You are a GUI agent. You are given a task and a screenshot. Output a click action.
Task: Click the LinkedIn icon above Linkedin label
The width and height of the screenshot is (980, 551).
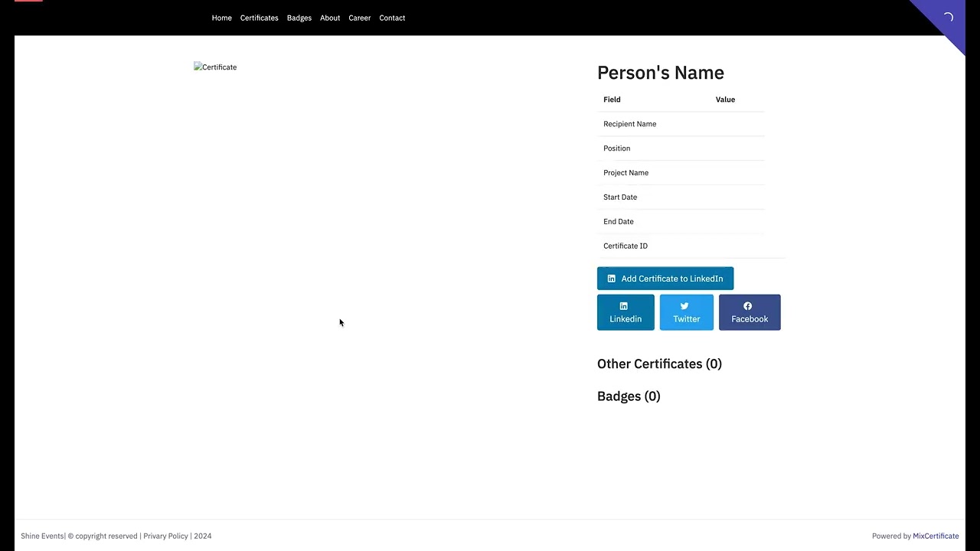point(623,306)
